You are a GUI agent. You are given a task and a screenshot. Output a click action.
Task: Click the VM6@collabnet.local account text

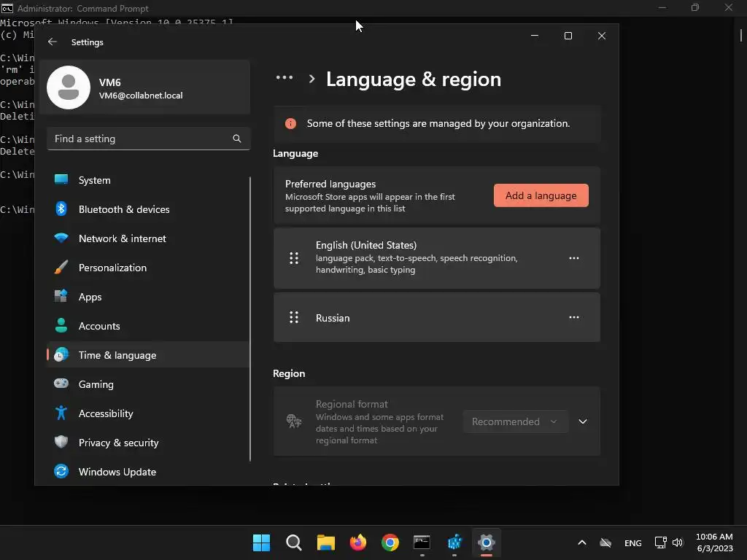click(141, 96)
